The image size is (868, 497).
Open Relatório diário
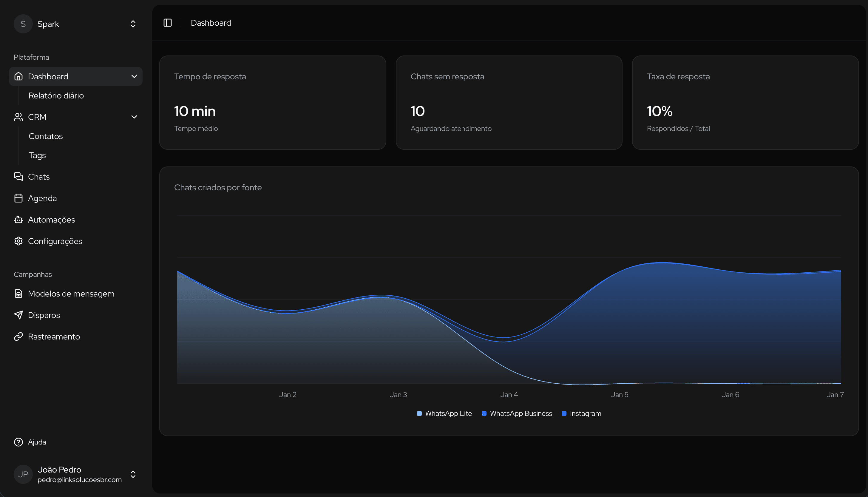coord(56,95)
